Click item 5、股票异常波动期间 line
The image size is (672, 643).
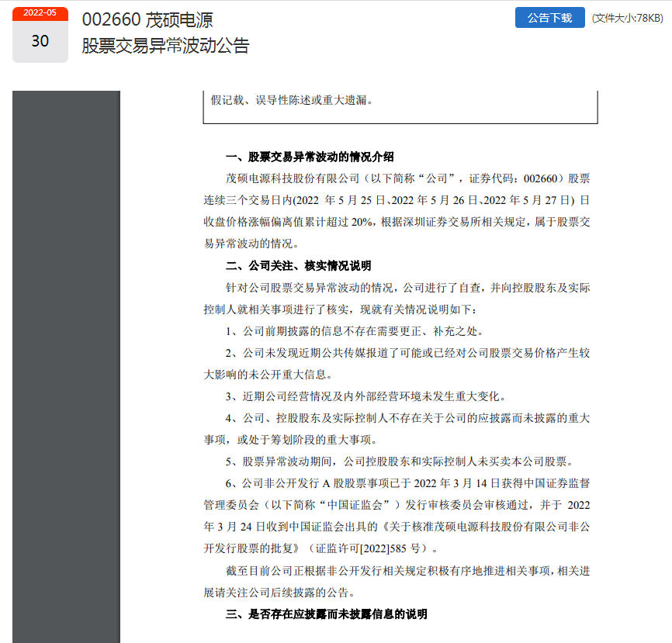(400, 462)
